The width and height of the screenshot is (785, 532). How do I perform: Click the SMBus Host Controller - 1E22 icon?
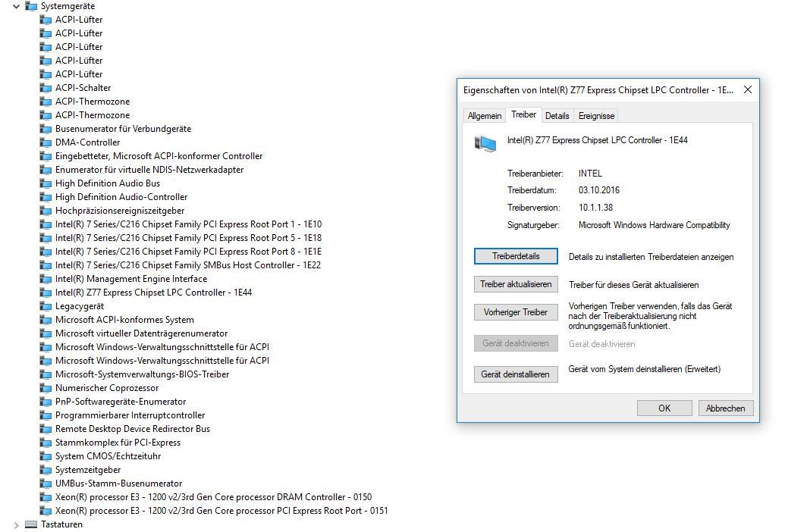[x=46, y=265]
